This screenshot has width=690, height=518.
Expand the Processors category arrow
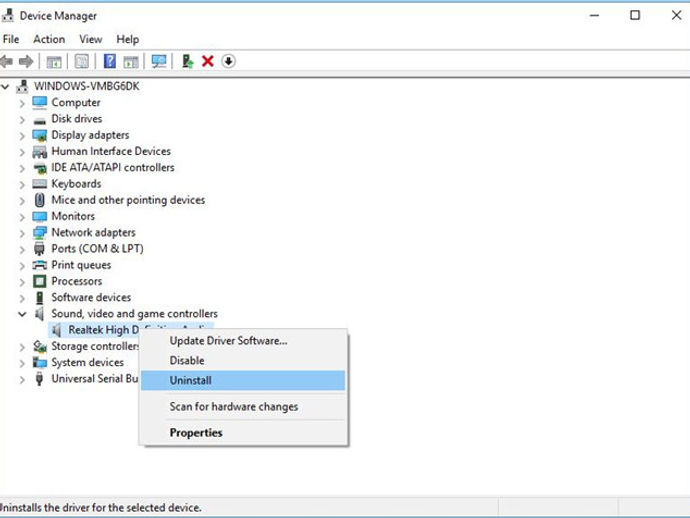click(22, 282)
